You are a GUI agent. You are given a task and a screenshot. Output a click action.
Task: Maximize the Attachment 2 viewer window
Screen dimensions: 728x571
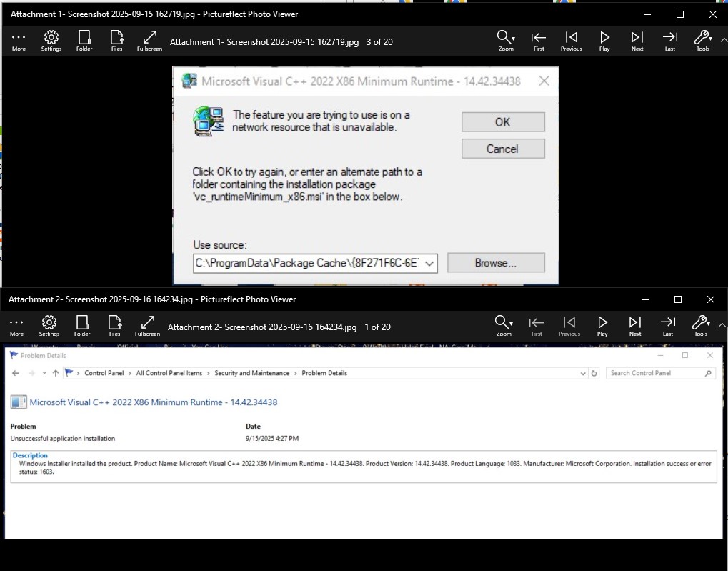pos(678,299)
